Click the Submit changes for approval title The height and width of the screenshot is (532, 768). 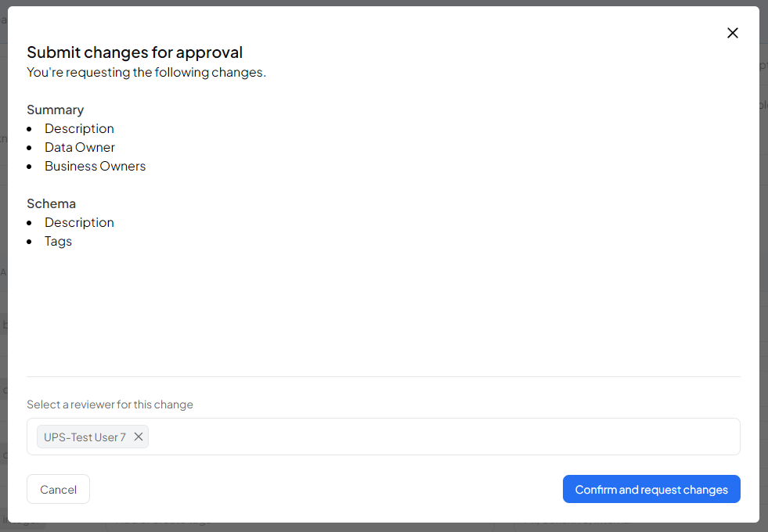(135, 52)
